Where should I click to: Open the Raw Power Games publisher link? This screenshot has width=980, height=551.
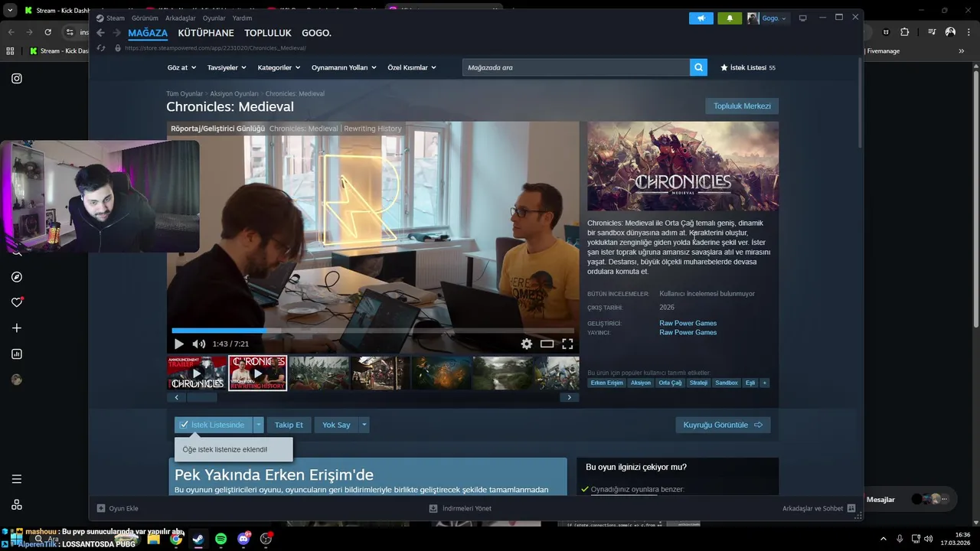688,332
